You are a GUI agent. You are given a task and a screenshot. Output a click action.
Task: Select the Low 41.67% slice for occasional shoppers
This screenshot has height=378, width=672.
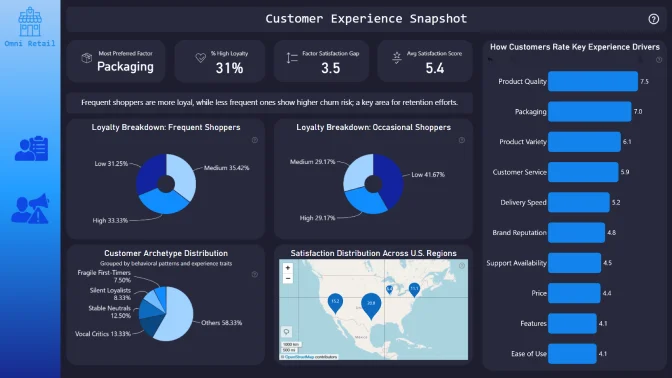point(389,180)
